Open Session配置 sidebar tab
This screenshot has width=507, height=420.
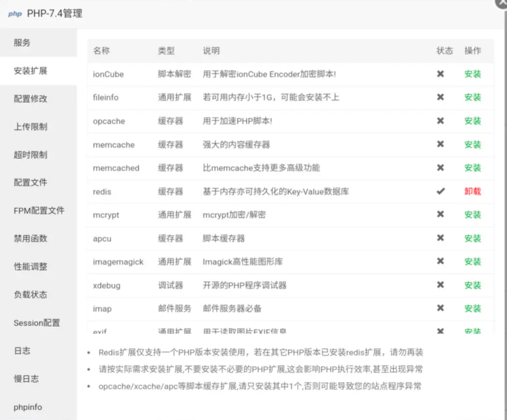click(38, 323)
